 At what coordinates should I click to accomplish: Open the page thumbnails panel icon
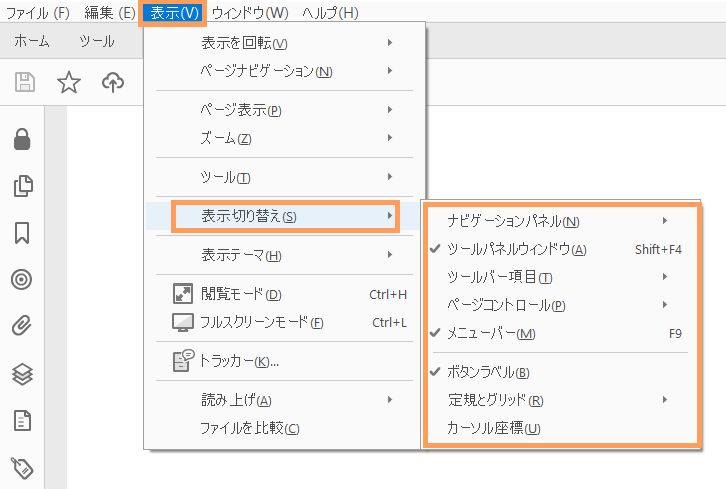pyautogui.click(x=23, y=186)
